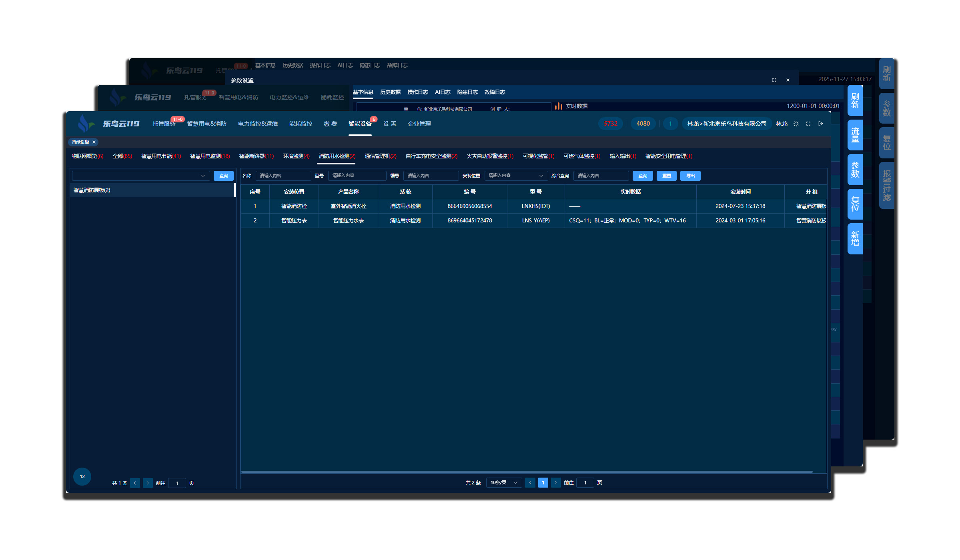Viewport: 960px width, 560px height.
Task: Click the round 12 badge bottom-left
Action: (82, 476)
